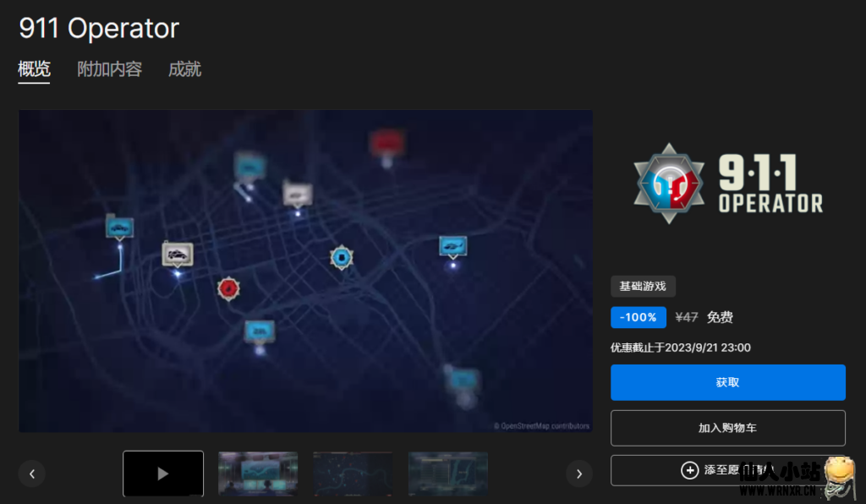This screenshot has height=504, width=866.
Task: Click the 加入购物车 button
Action: (x=728, y=428)
